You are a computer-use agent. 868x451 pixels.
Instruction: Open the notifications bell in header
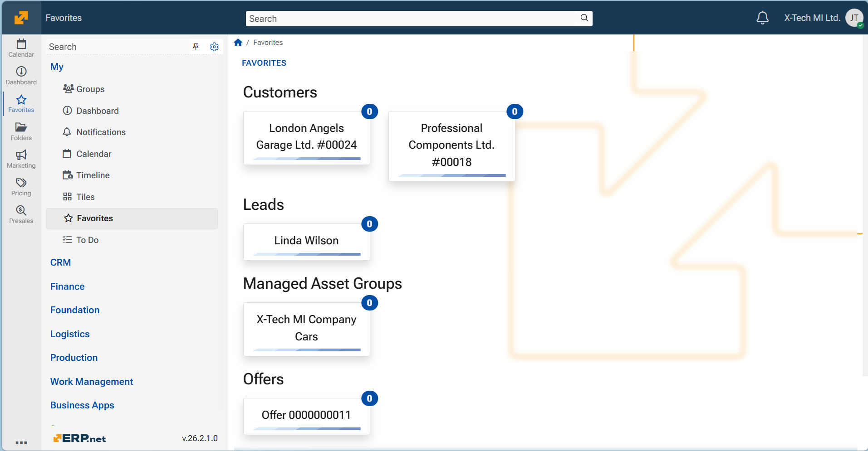click(x=762, y=18)
